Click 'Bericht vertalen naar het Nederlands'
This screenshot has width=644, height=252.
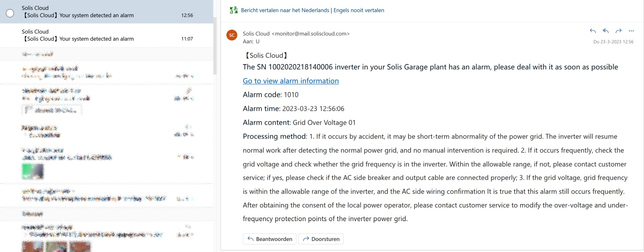tap(285, 10)
